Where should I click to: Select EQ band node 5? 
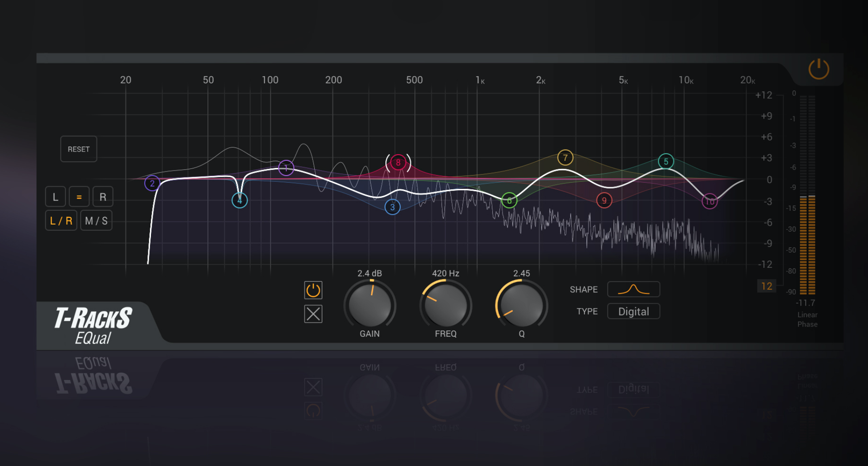(666, 161)
